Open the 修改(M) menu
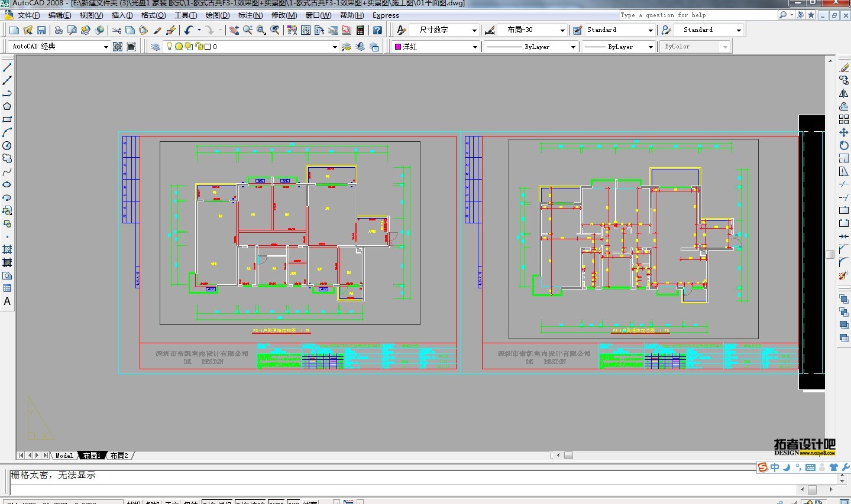 284,15
